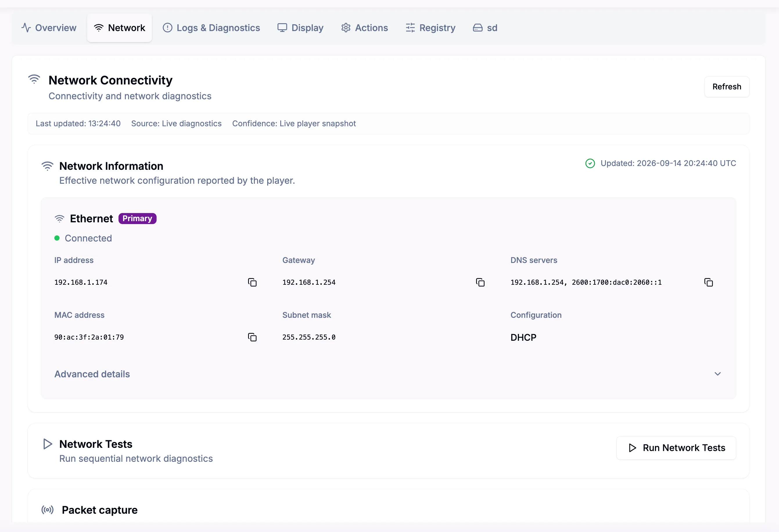Viewport: 779px width, 532px height.
Task: Click the Network Connectivity wifi icon
Action: (34, 80)
